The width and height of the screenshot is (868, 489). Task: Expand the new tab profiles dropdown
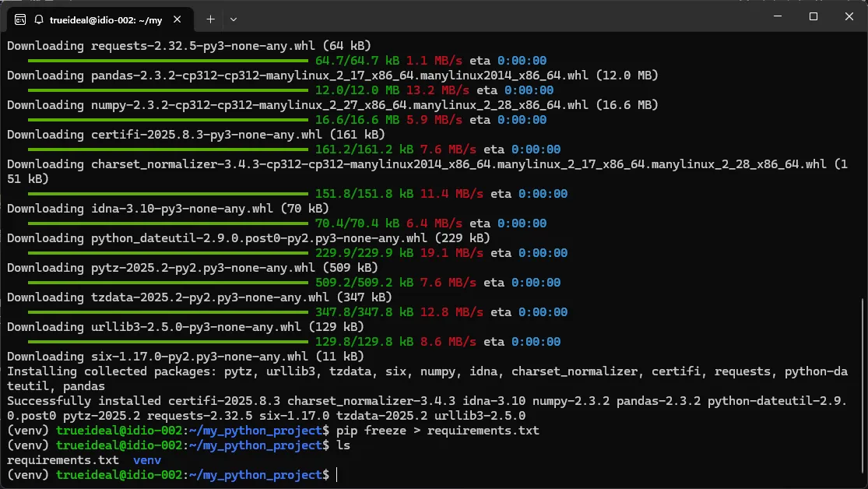click(234, 18)
